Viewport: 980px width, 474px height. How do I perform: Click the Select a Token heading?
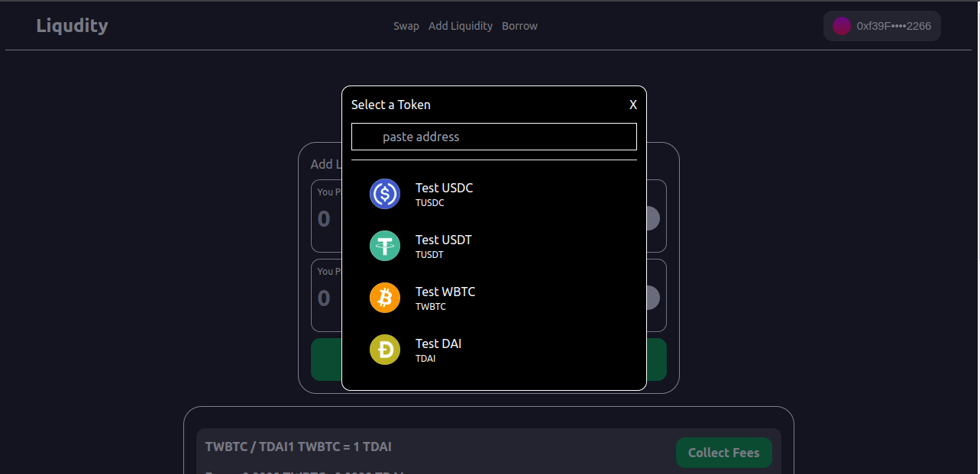(x=391, y=105)
